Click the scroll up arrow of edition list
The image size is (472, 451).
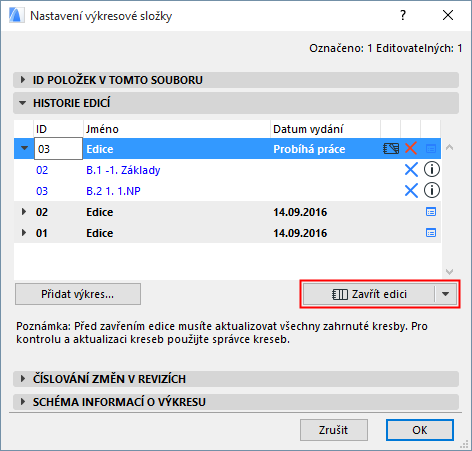[449, 147]
